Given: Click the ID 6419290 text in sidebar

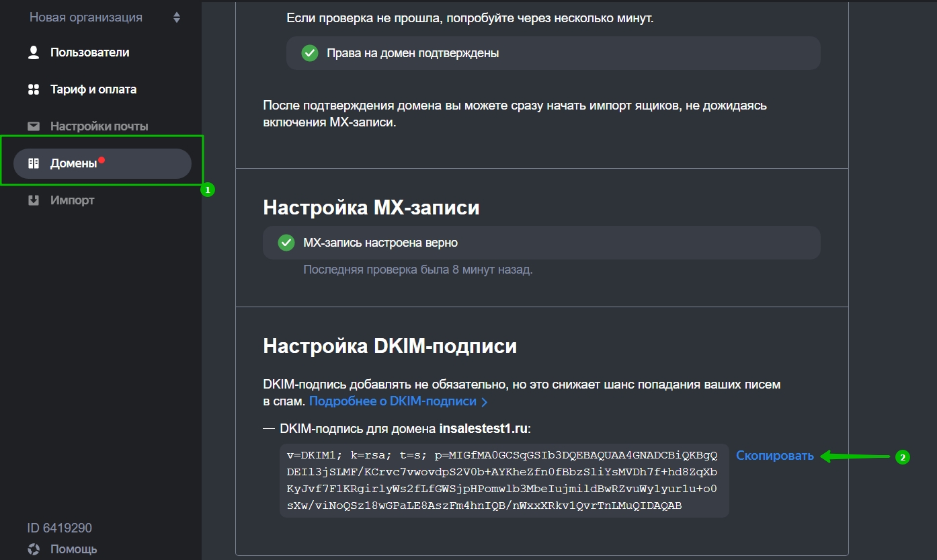Looking at the screenshot, I should (x=59, y=528).
